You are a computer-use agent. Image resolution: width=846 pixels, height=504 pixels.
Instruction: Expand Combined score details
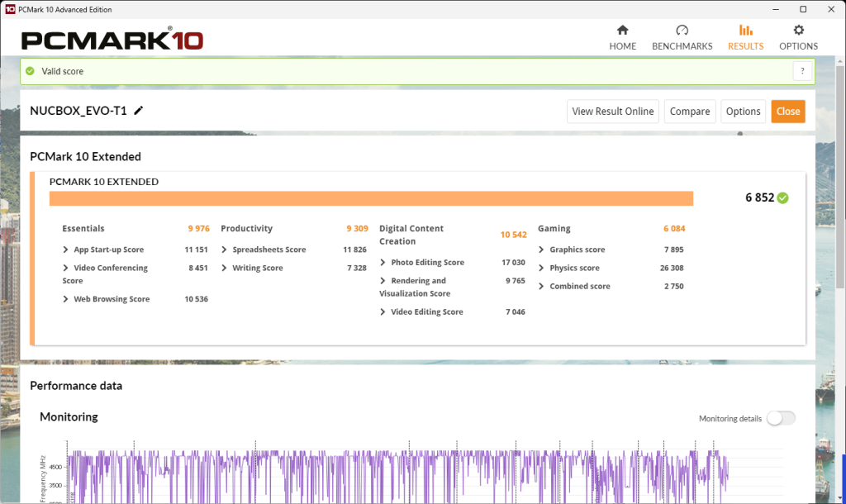point(541,286)
